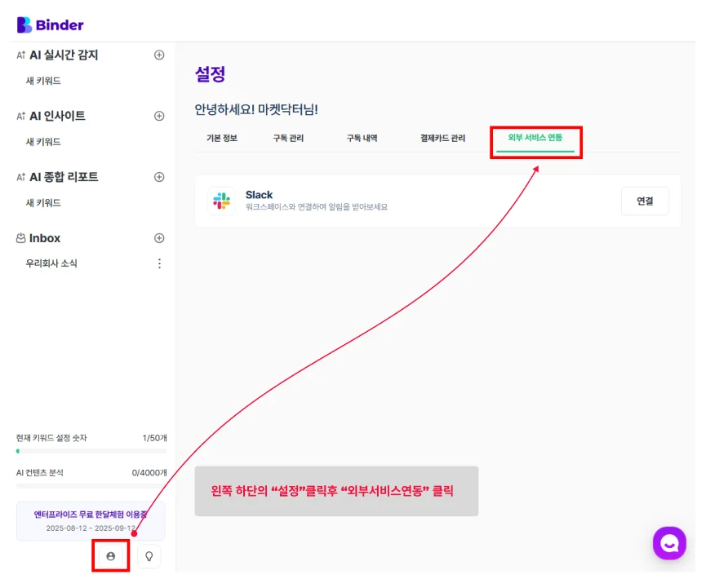The width and height of the screenshot is (706, 588).
Task: Click the 안녕하세요! 마켓닥터님! greeting
Action: 256,109
